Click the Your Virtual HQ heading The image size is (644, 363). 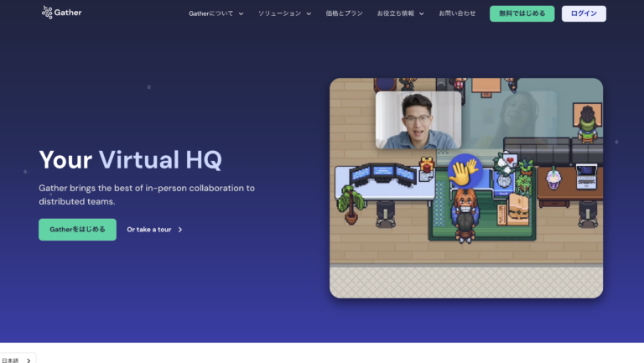(x=130, y=159)
